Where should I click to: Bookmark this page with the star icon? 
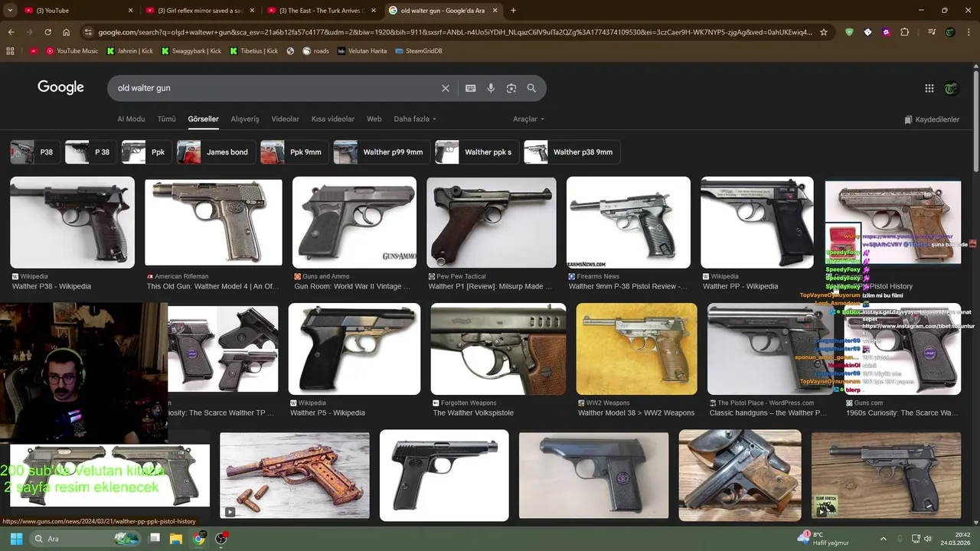tap(824, 32)
